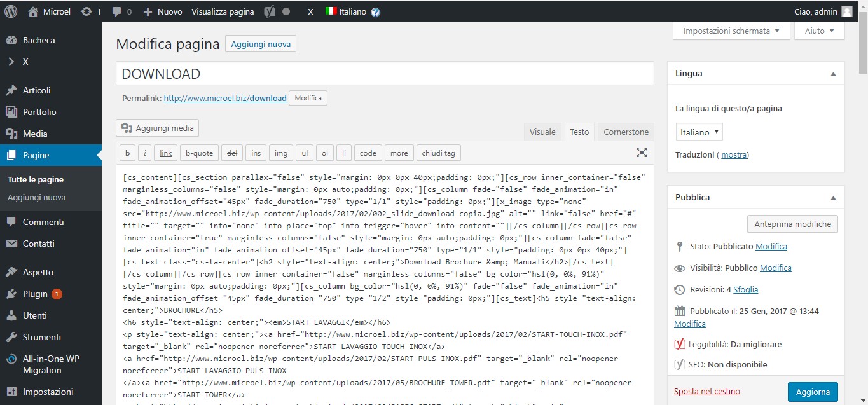Click the admin avatar icon
The width and height of the screenshot is (868, 405).
point(846,11)
